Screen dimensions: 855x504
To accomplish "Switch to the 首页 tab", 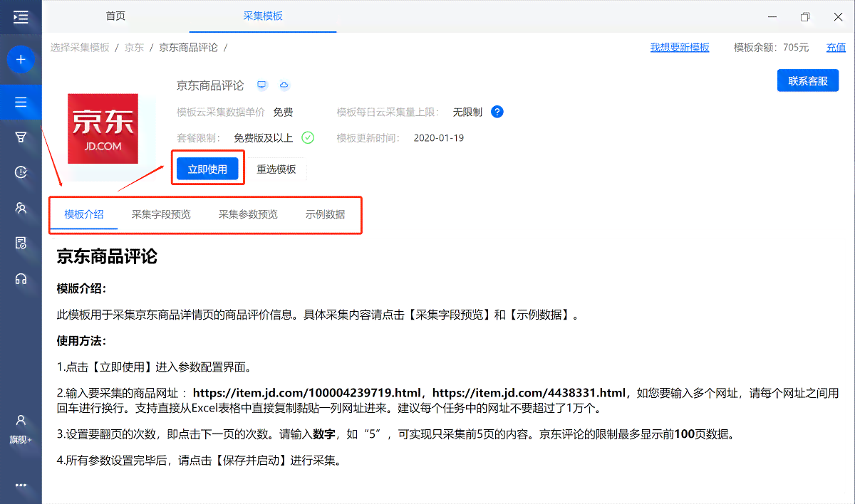I will pyautogui.click(x=115, y=15).
